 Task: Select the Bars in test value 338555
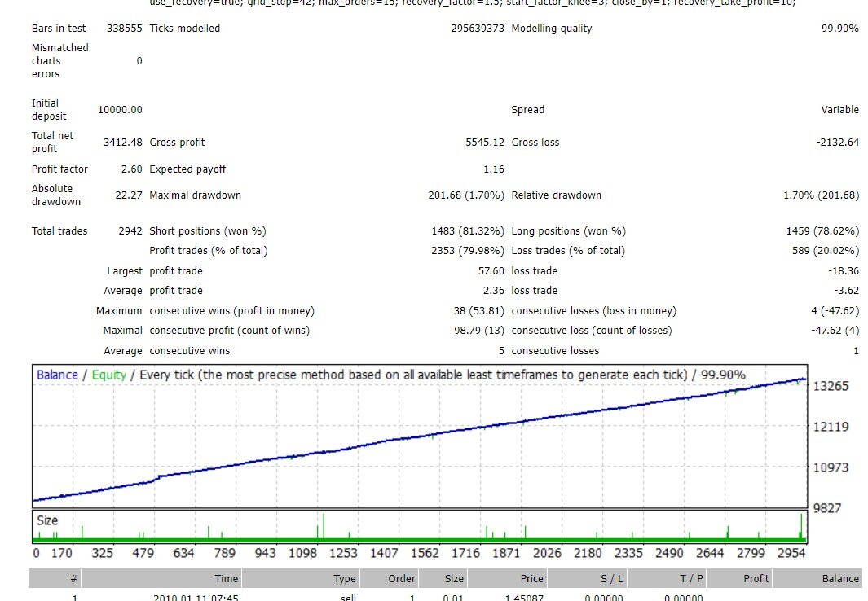[124, 29]
